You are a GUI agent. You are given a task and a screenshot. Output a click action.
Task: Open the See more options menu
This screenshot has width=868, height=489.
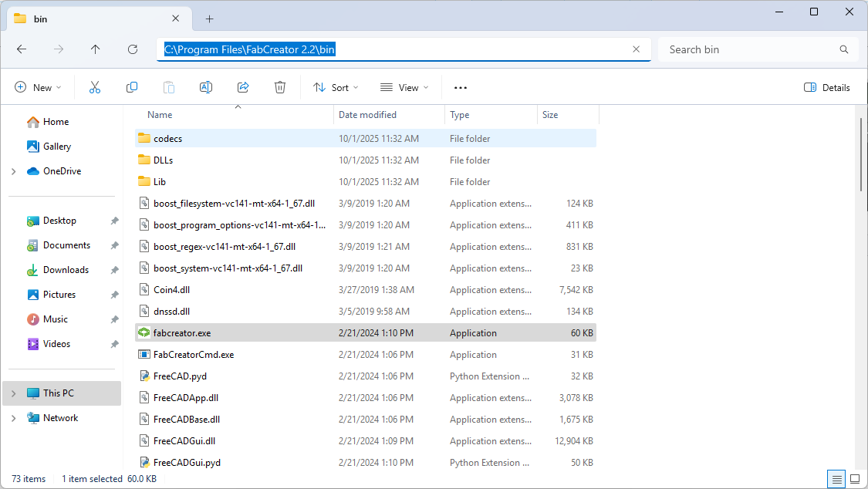click(461, 88)
